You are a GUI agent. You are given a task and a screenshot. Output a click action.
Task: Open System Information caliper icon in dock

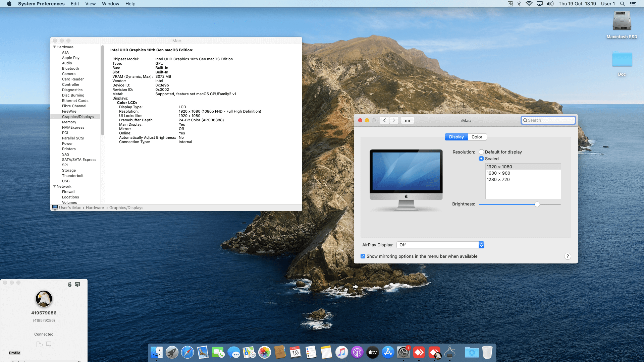coord(450,352)
